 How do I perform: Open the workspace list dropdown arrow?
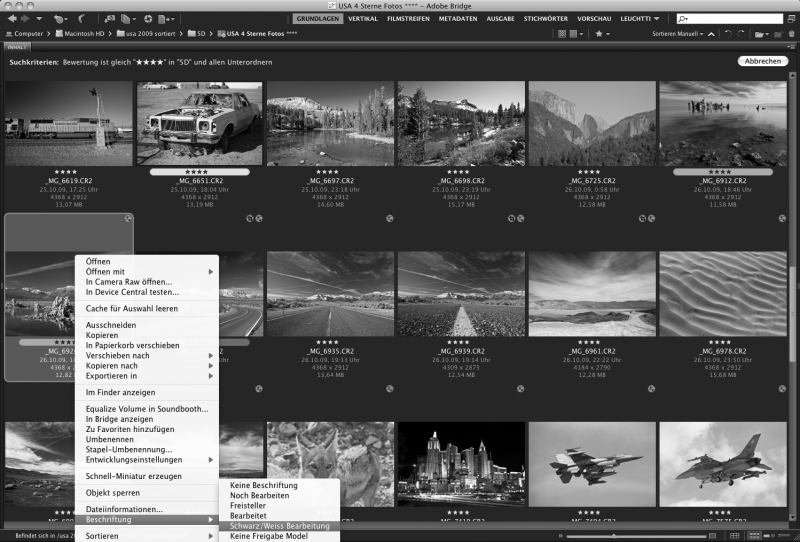[x=657, y=19]
